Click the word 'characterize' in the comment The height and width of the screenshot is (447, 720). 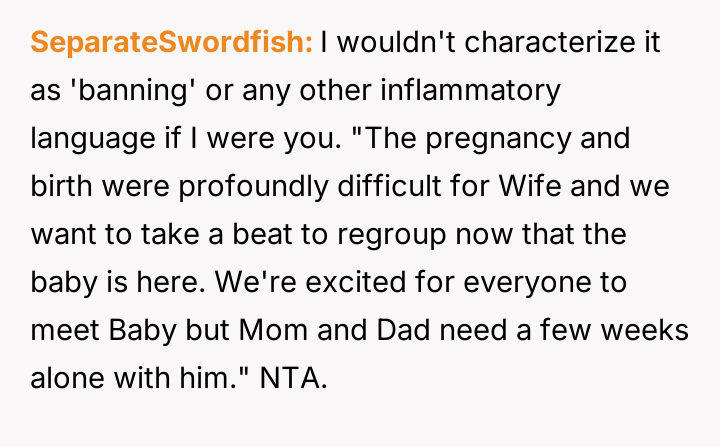coord(508,42)
